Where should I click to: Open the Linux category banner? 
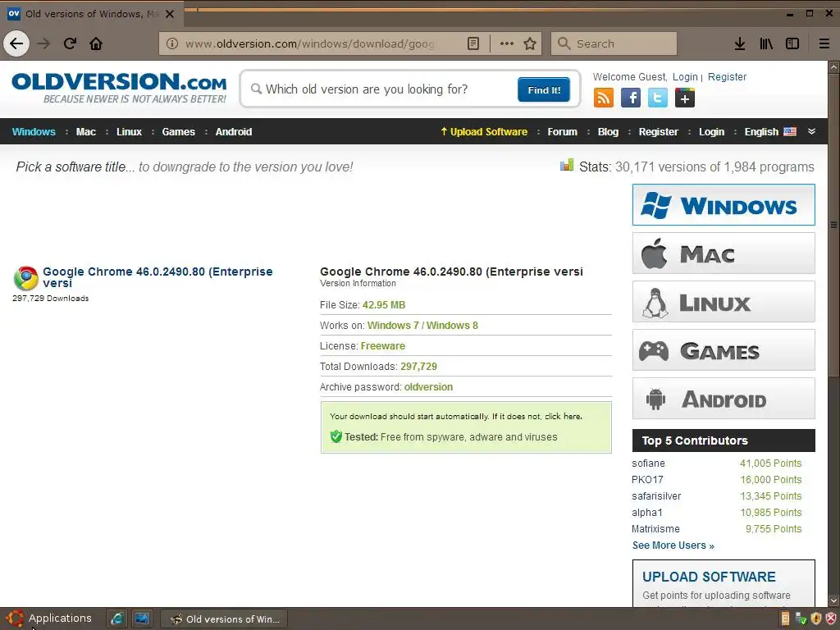coord(724,302)
